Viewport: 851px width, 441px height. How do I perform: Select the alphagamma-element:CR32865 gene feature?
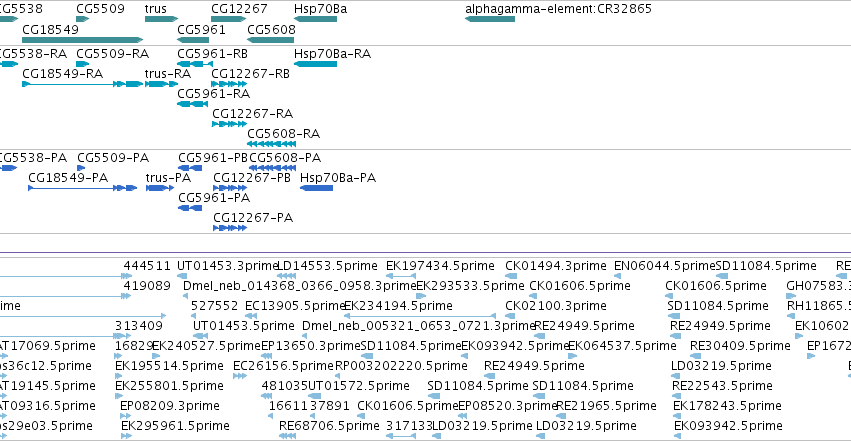pyautogui.click(x=490, y=19)
